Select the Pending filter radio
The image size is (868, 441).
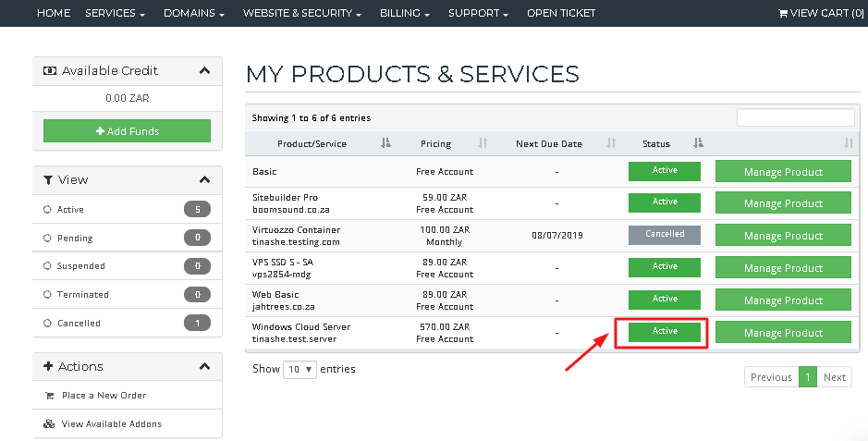pyautogui.click(x=47, y=238)
